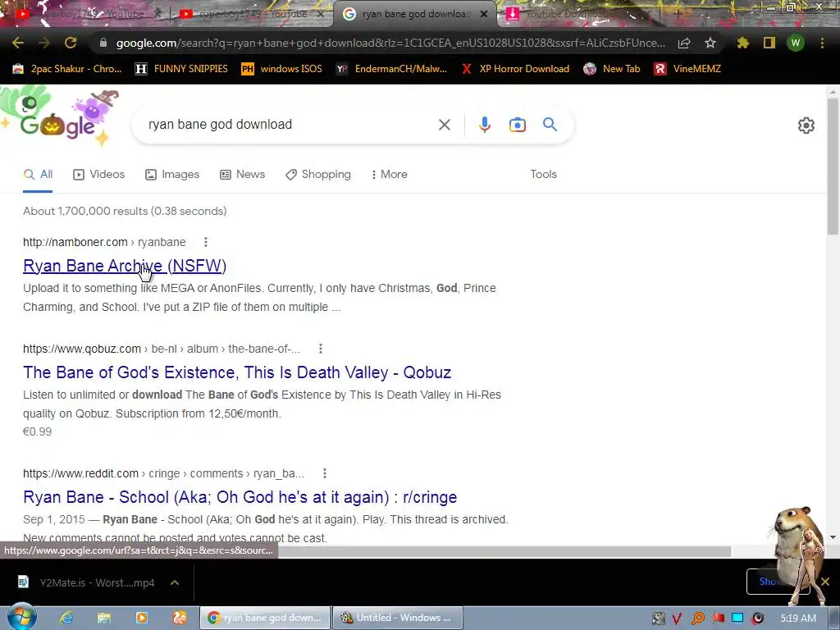This screenshot has height=630, width=840.
Task: Open the clock showing 5:19 AM
Action: pos(798,619)
